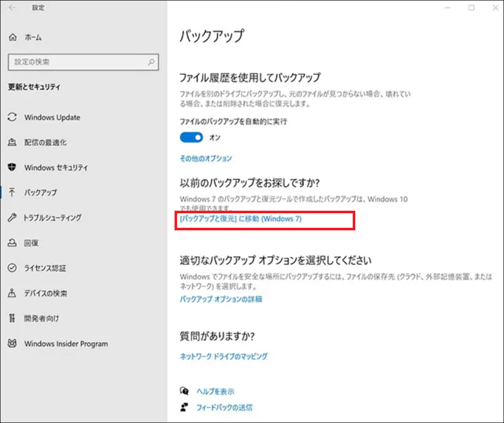Image resolution: width=504 pixels, height=423 pixels.
Task: Maximize the Settings window
Action: click(471, 8)
